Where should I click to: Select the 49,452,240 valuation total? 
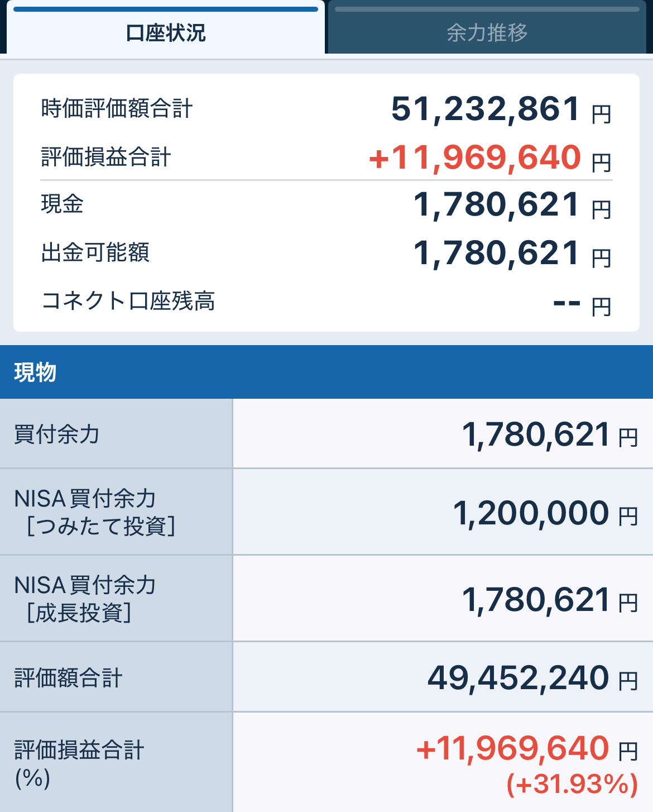tap(518, 679)
